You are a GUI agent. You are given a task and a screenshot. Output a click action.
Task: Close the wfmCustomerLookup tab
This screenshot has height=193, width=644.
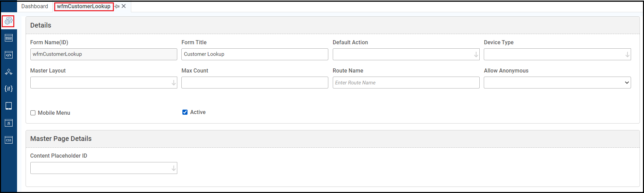tap(124, 6)
